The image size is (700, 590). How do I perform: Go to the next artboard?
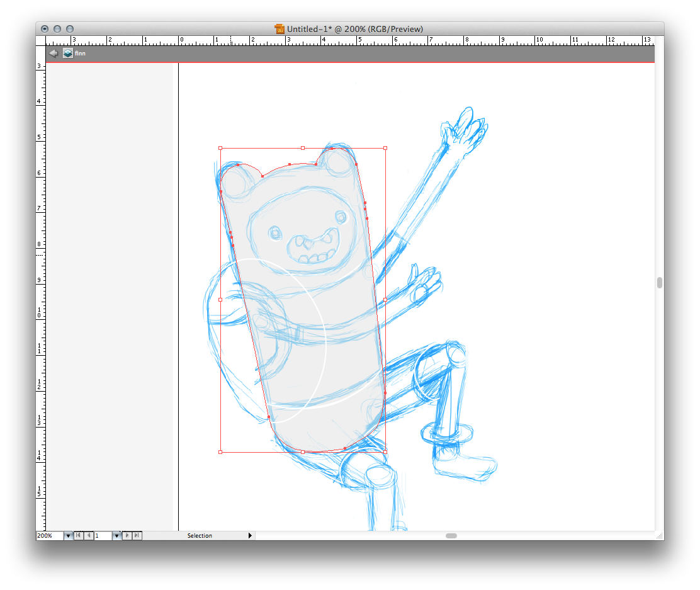pyautogui.click(x=127, y=536)
